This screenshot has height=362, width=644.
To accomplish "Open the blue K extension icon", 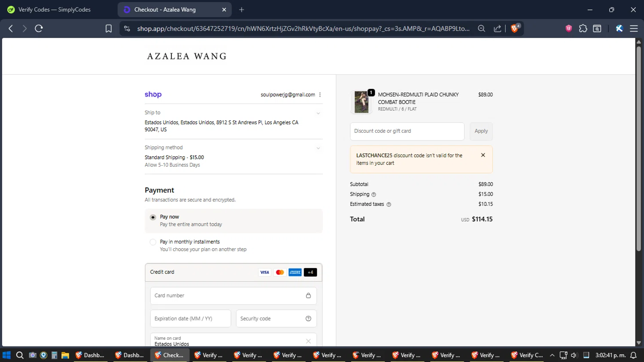I will coord(619,28).
